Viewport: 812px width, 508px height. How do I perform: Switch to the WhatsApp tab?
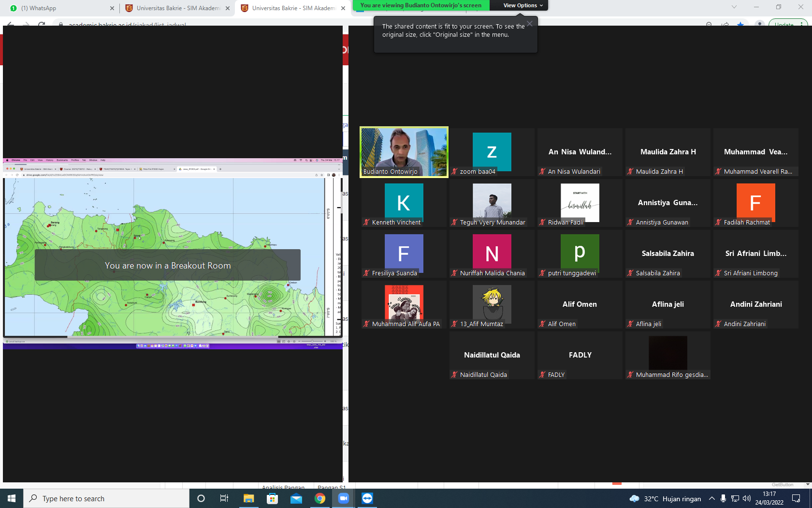click(x=62, y=8)
